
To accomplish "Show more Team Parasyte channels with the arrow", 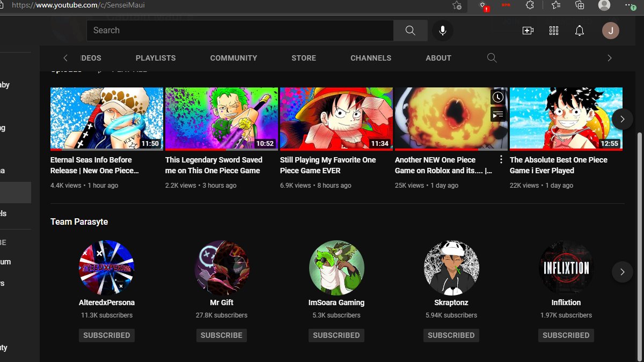I will [x=622, y=272].
